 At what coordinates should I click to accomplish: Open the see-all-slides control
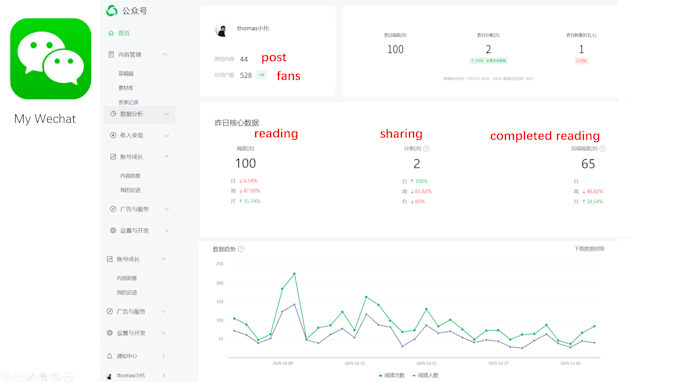click(43, 377)
